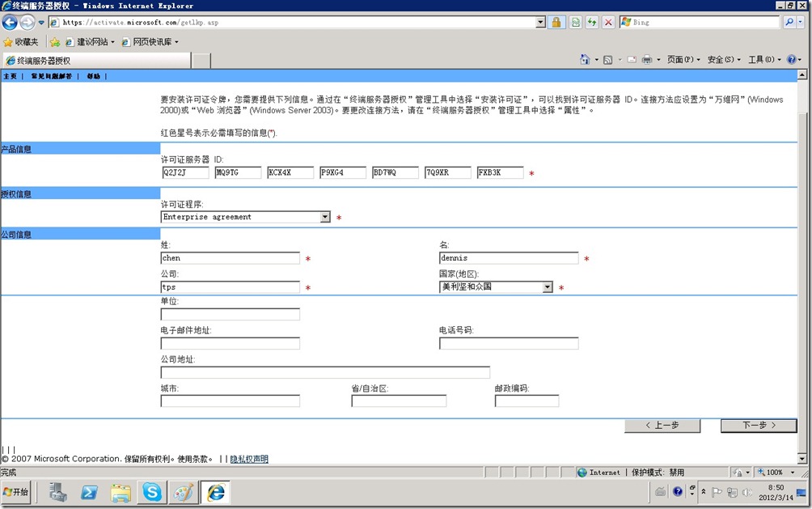The width and height of the screenshot is (812, 509).
Task: Click the Print icon
Action: pos(647,60)
